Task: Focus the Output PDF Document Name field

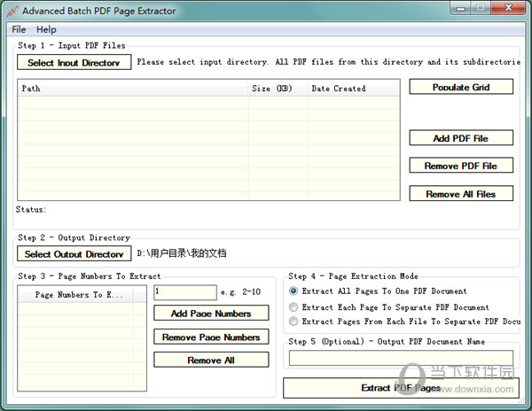Action: 401,358
